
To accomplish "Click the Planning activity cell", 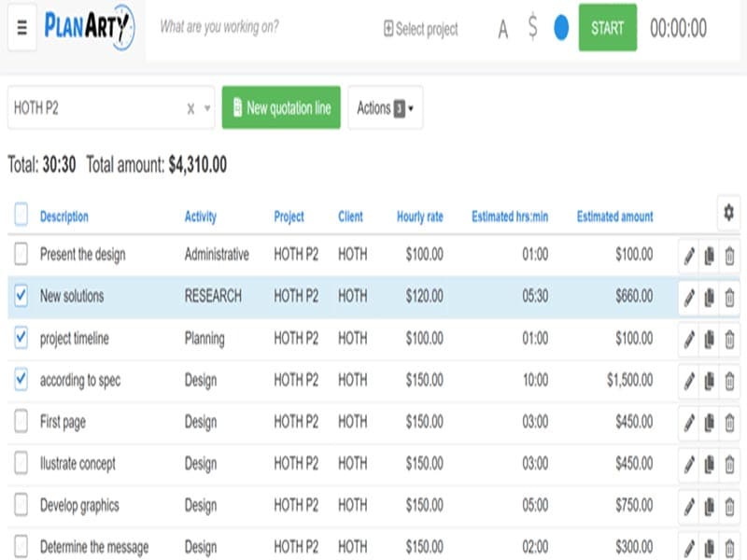I will pos(204,338).
